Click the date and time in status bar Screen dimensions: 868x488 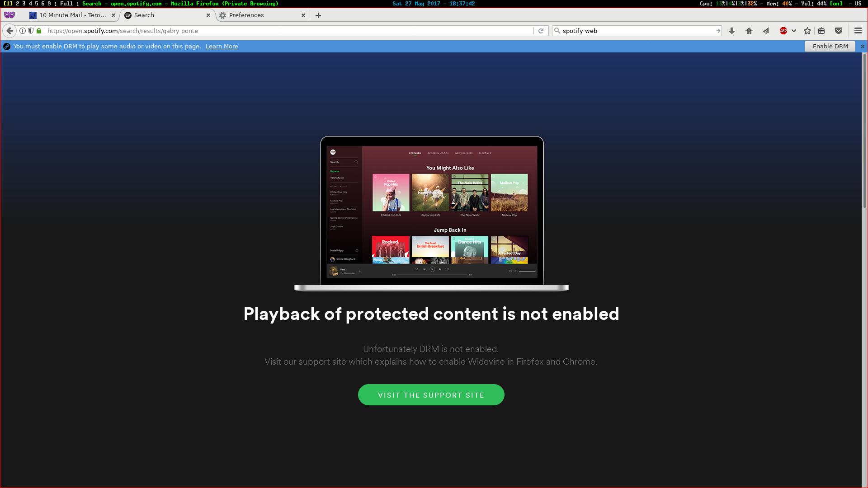[x=433, y=3]
